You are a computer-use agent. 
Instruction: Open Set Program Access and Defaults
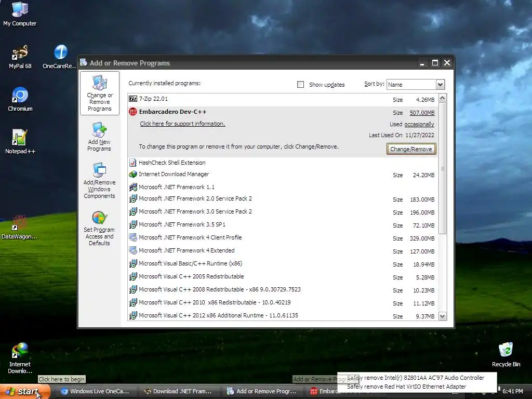[x=99, y=228]
